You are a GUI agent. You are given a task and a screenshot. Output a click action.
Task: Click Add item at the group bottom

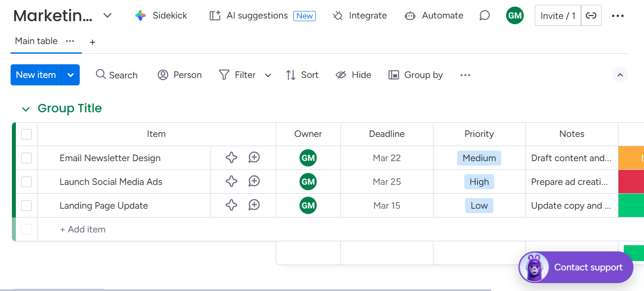click(82, 229)
